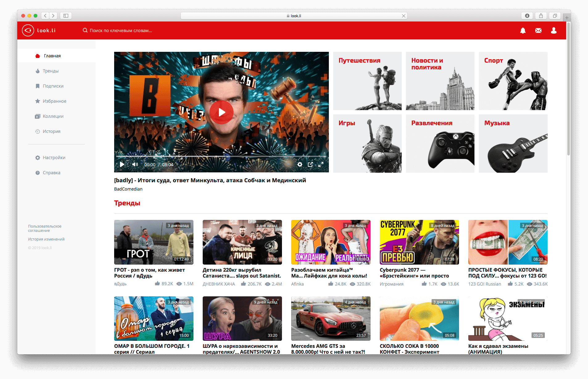588x379 pixels.
Task: Open Избранное via the star icon
Action: click(37, 101)
